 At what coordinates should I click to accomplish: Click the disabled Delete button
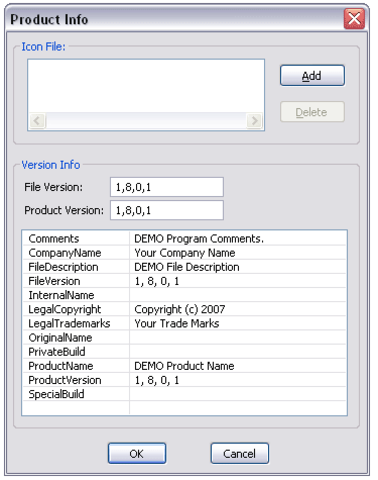coord(312,112)
